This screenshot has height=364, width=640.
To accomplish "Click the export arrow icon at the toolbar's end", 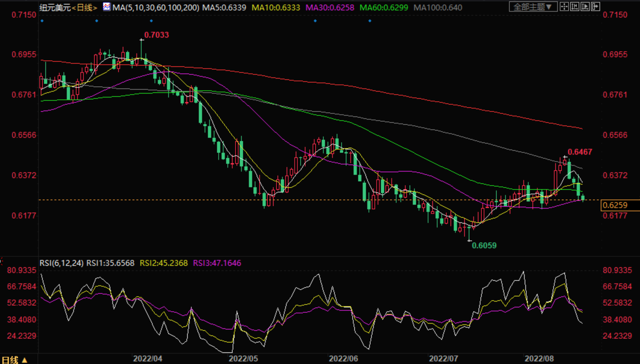I will pyautogui.click(x=595, y=6).
